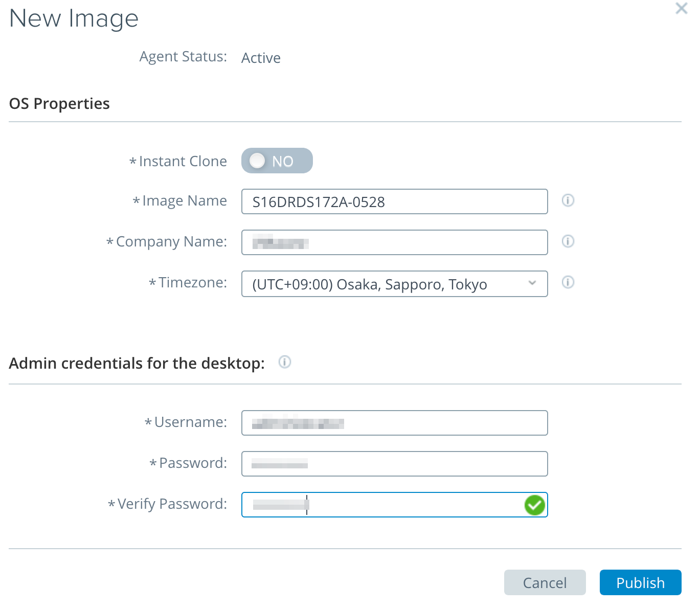Click the info icon beside Image Name

pos(568,200)
